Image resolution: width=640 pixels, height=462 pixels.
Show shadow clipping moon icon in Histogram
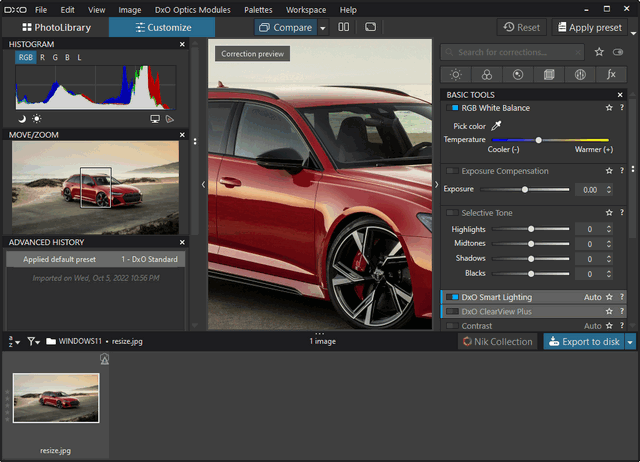pos(22,119)
